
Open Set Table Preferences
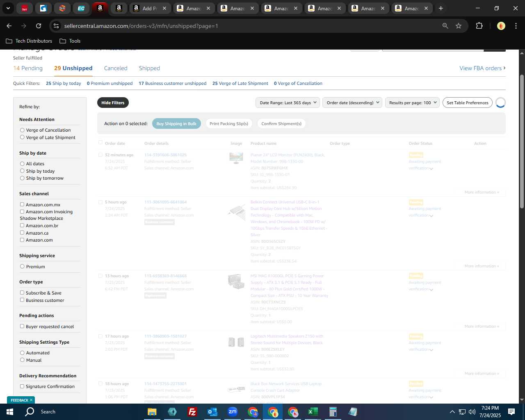[x=468, y=103]
